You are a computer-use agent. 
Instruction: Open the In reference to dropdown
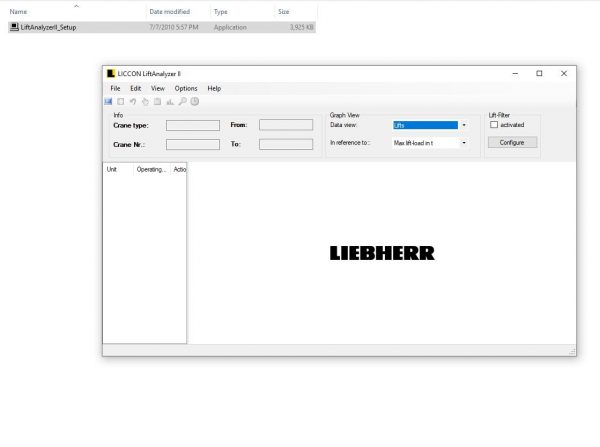(464, 143)
